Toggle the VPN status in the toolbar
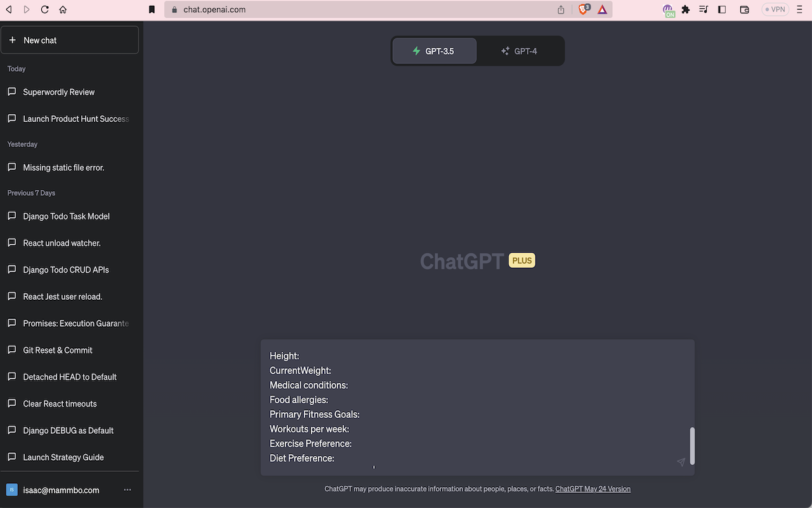This screenshot has height=508, width=812. click(x=775, y=9)
